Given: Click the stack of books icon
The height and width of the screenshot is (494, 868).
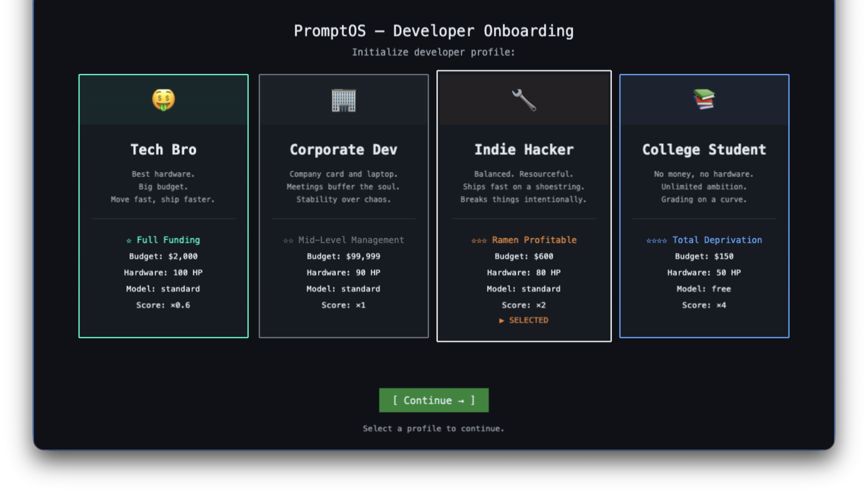Looking at the screenshot, I should point(704,99).
